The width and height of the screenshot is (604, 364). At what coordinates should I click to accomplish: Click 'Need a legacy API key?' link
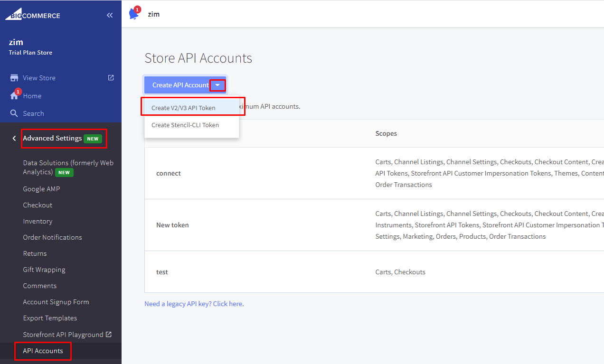pyautogui.click(x=194, y=304)
